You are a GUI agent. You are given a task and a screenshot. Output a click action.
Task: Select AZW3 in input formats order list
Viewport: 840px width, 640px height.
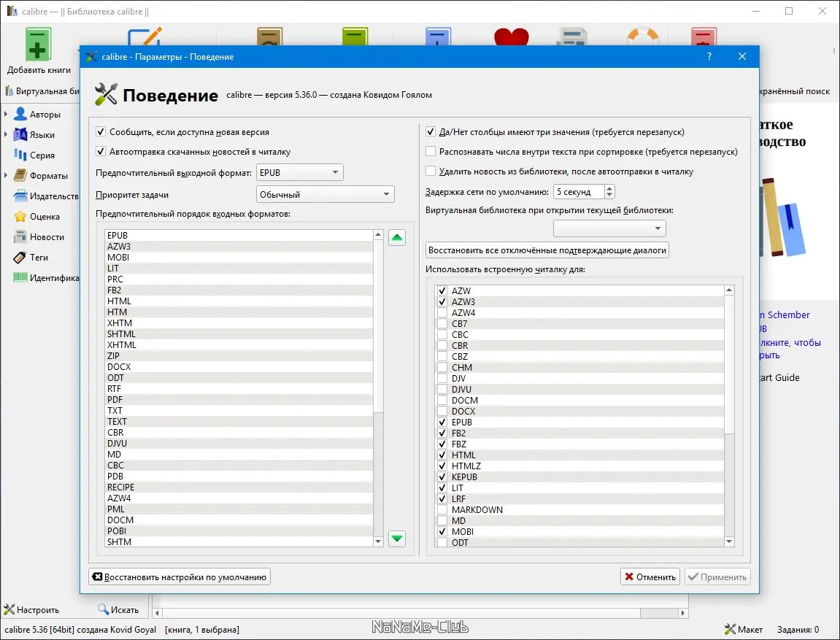tap(239, 247)
